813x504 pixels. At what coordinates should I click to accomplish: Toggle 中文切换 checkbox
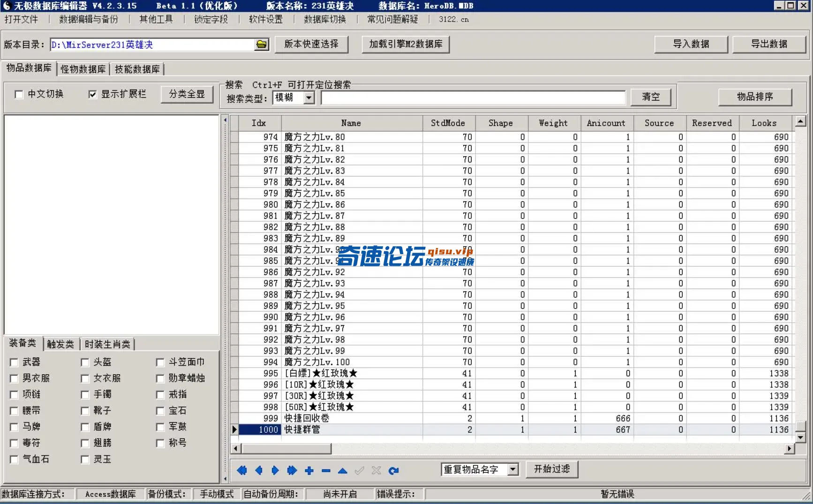(19, 95)
